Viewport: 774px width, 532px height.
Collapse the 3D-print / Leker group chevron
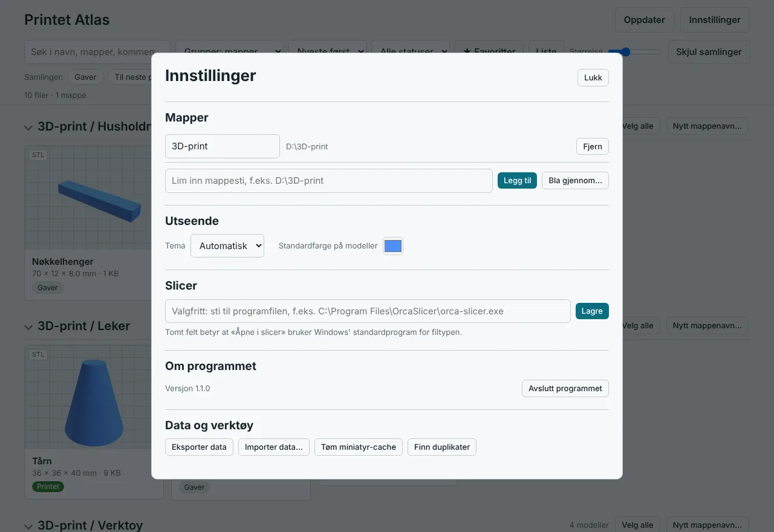click(28, 326)
